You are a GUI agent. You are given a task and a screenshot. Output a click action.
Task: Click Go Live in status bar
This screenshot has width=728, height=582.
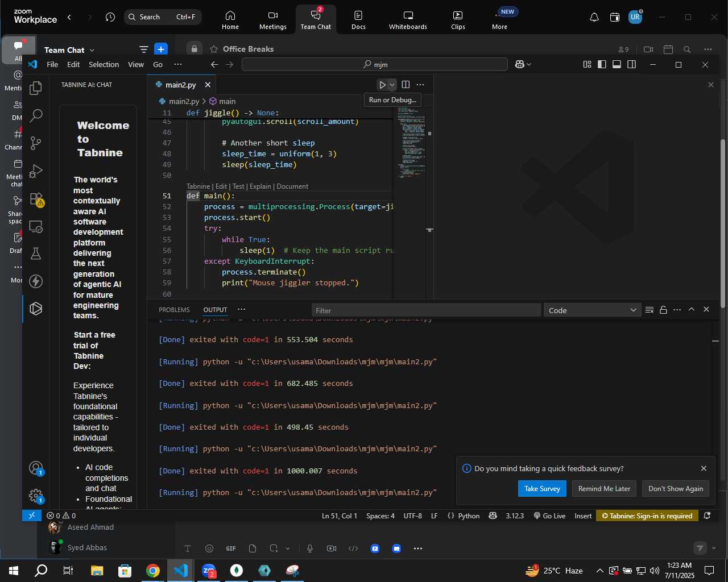[549, 516]
